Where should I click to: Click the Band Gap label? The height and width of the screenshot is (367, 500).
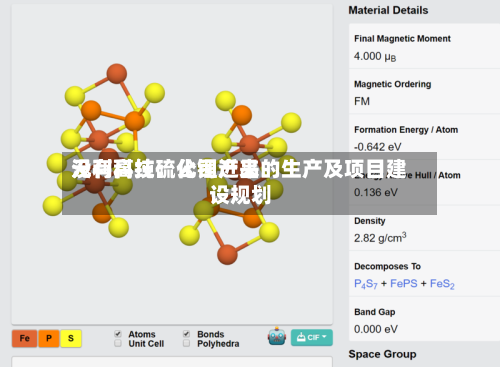(375, 312)
